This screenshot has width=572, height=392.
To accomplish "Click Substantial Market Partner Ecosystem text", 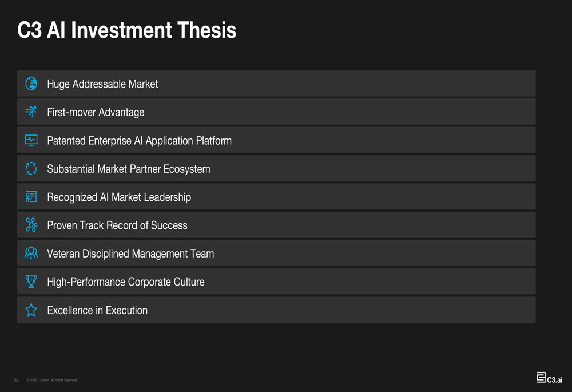I will [x=129, y=169].
